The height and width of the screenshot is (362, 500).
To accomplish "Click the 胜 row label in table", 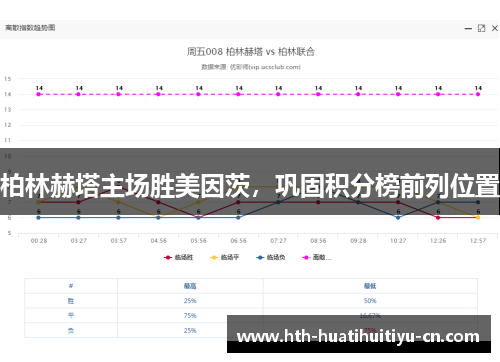I will (x=71, y=301).
